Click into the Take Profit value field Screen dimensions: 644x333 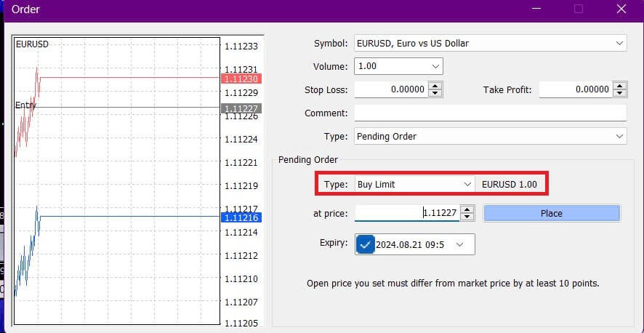(x=575, y=90)
